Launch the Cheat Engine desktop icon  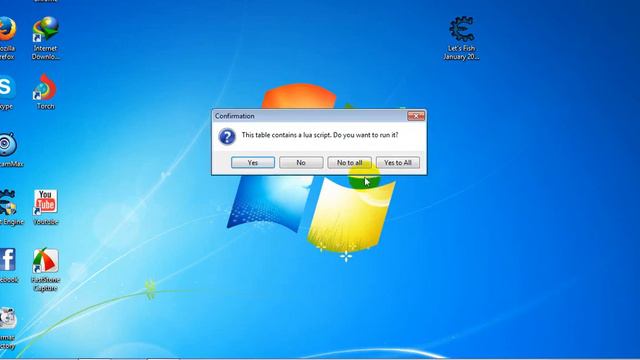click(10, 207)
